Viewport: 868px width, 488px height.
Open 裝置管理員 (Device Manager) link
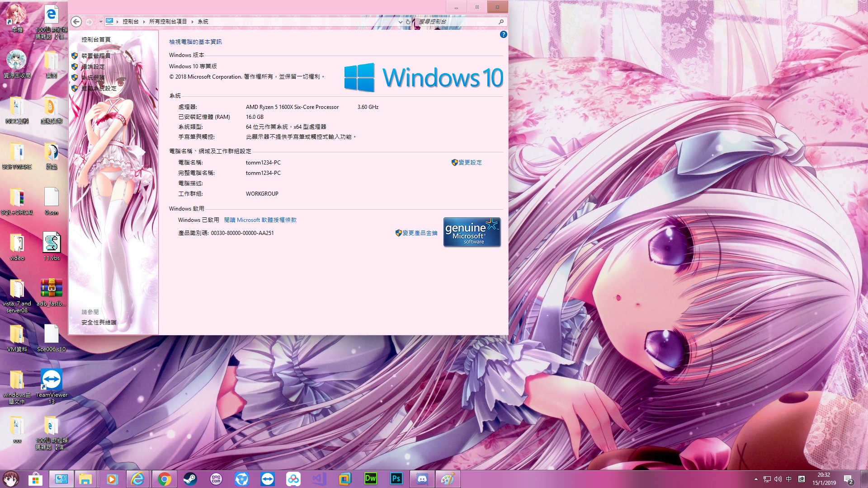point(95,56)
